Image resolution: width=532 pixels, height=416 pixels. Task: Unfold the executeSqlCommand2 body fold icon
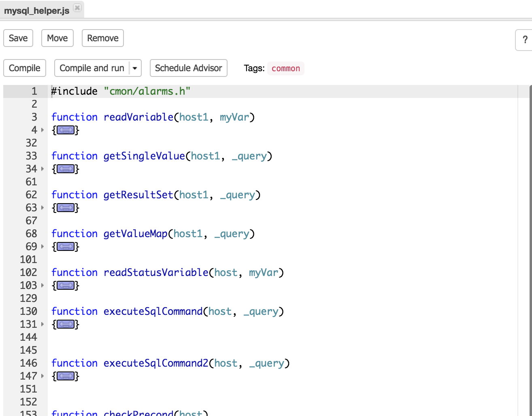click(x=66, y=376)
